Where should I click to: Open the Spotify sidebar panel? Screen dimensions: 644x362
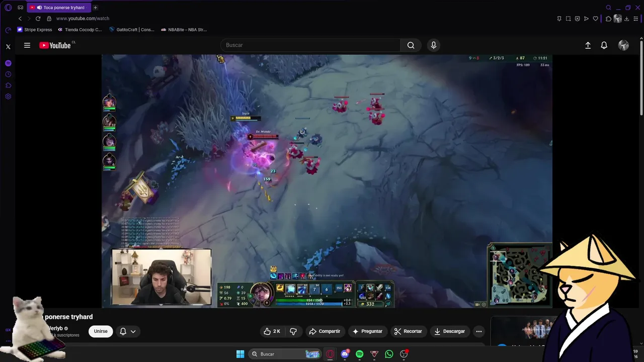point(8,63)
